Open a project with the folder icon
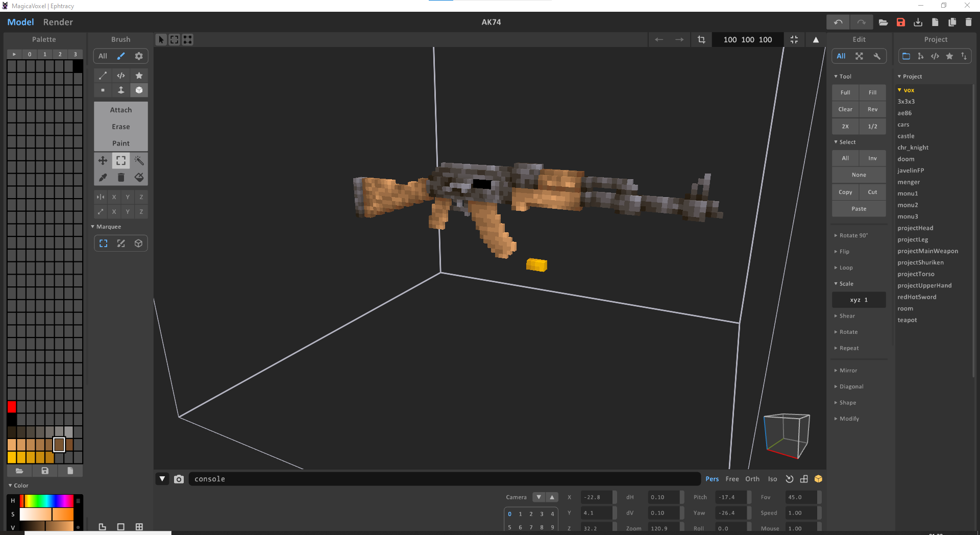Viewport: 980px width, 535px height. [884, 22]
